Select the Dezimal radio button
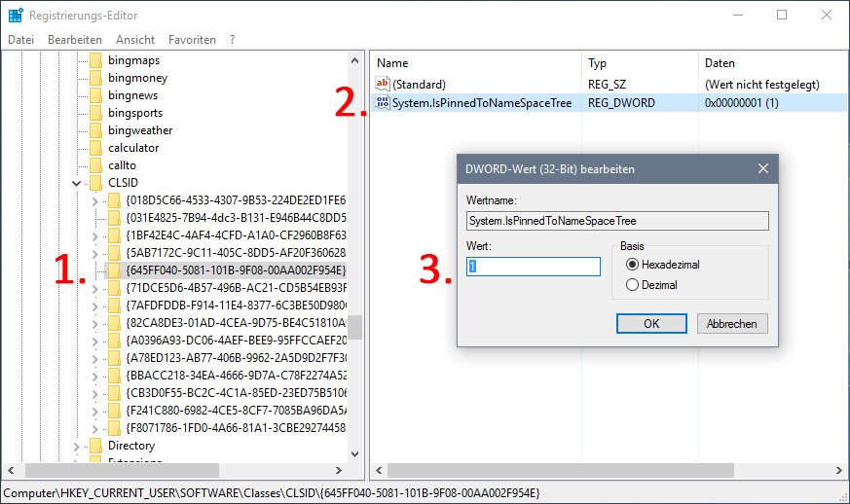850x504 pixels. (x=633, y=285)
